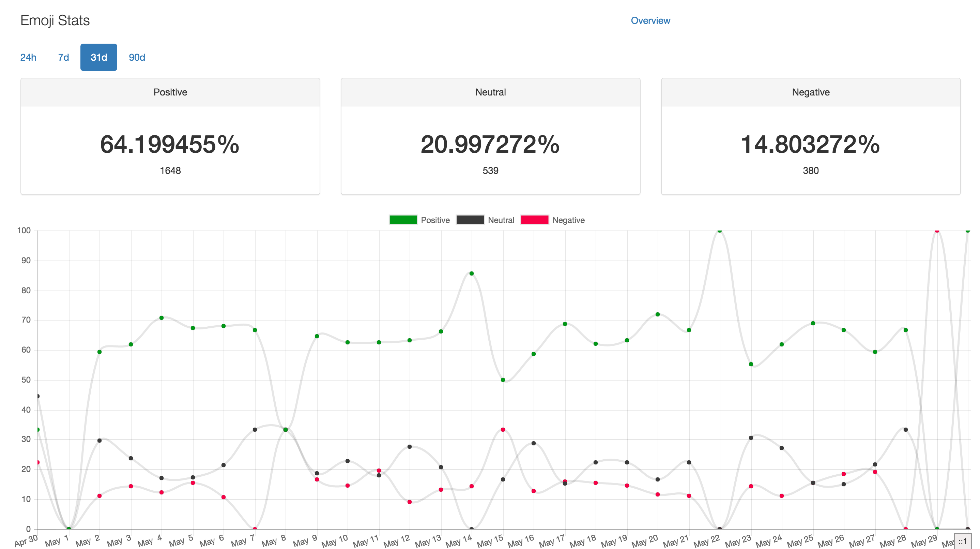This screenshot has width=980, height=549.
Task: Click the Neutral 20.997272% stat card
Action: 490,145
